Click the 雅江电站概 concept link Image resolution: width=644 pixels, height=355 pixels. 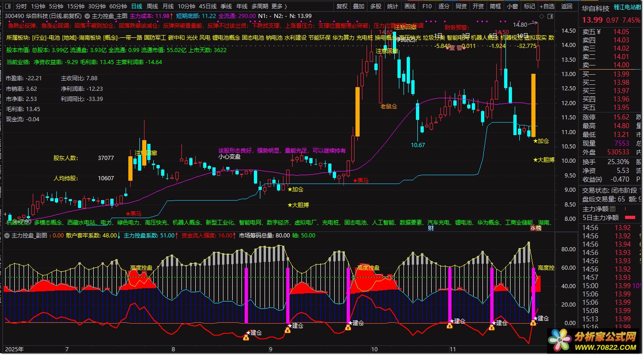[627, 8]
